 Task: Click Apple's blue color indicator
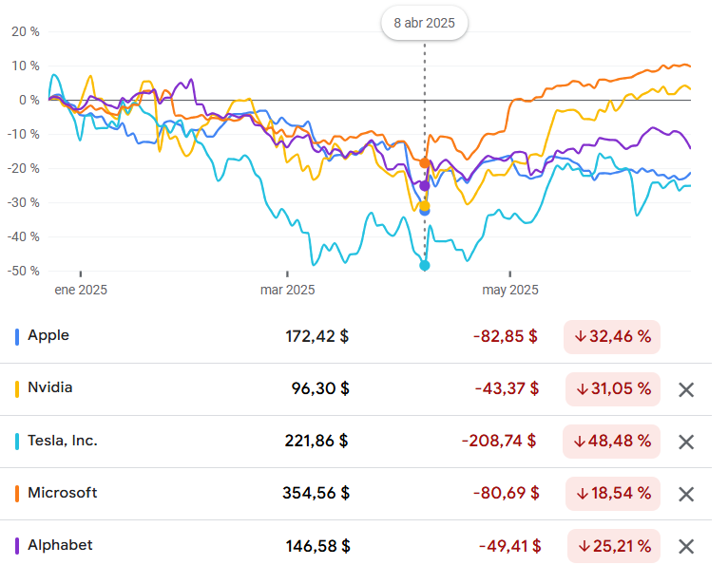(18, 336)
